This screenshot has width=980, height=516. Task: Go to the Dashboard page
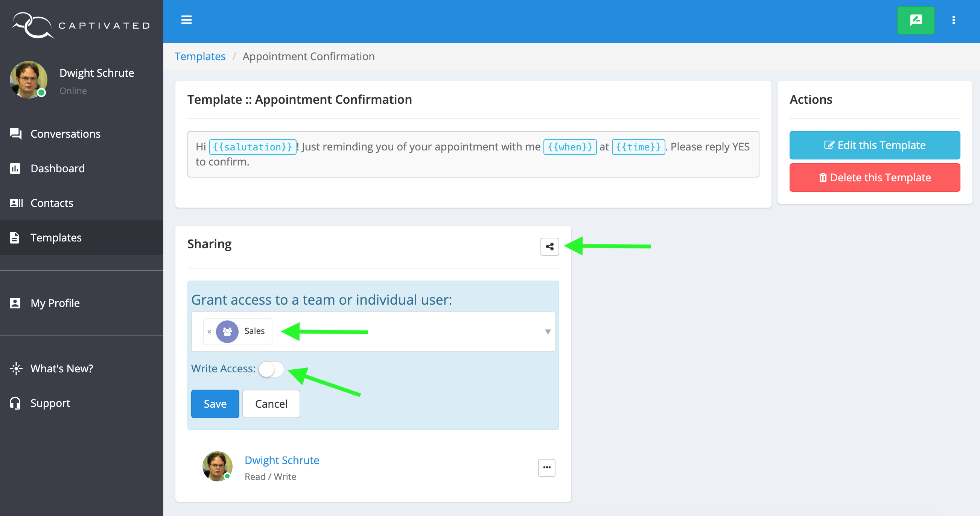pyautogui.click(x=58, y=168)
